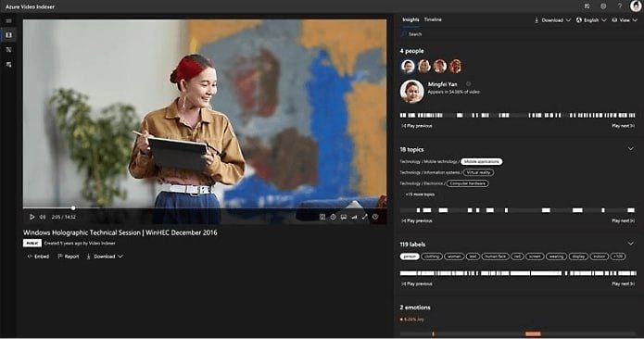
Task: Select the Insights tab
Action: [410, 19]
